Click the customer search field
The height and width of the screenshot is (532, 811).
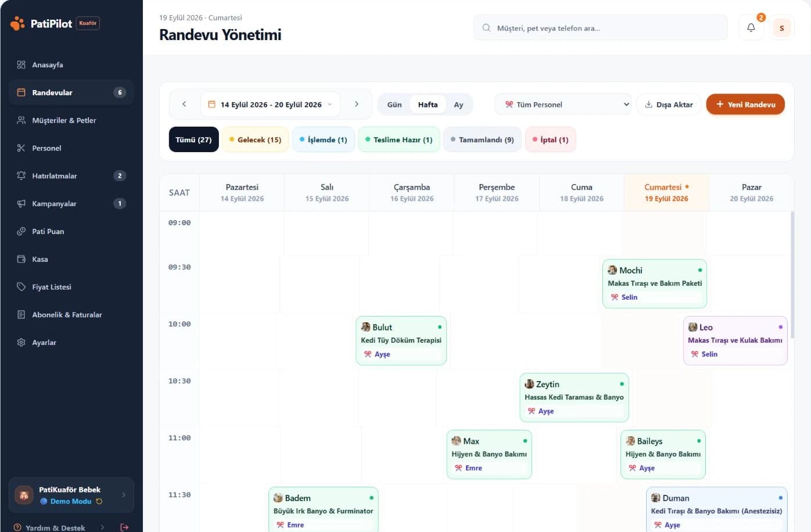point(601,28)
